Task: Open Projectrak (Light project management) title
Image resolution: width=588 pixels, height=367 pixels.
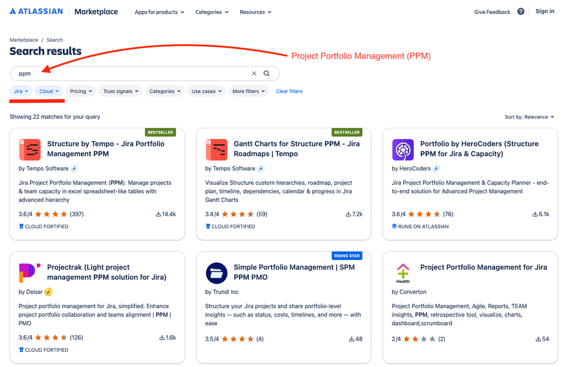Action: [107, 272]
